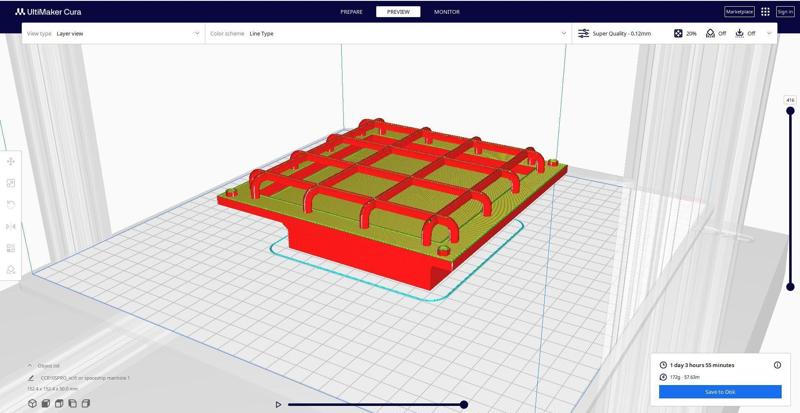The width and height of the screenshot is (800, 413).
Task: Click the Save to Disk button
Action: (x=720, y=392)
